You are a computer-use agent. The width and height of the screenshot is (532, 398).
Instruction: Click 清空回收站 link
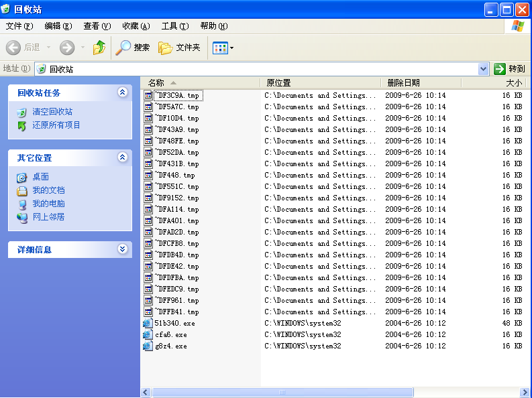click(x=52, y=112)
